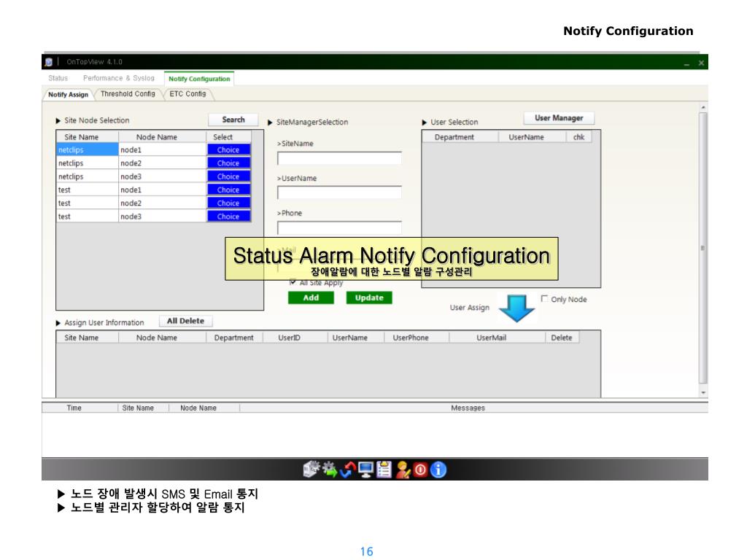
Task: Click the gear with green arrow icon
Action: [x=329, y=470]
